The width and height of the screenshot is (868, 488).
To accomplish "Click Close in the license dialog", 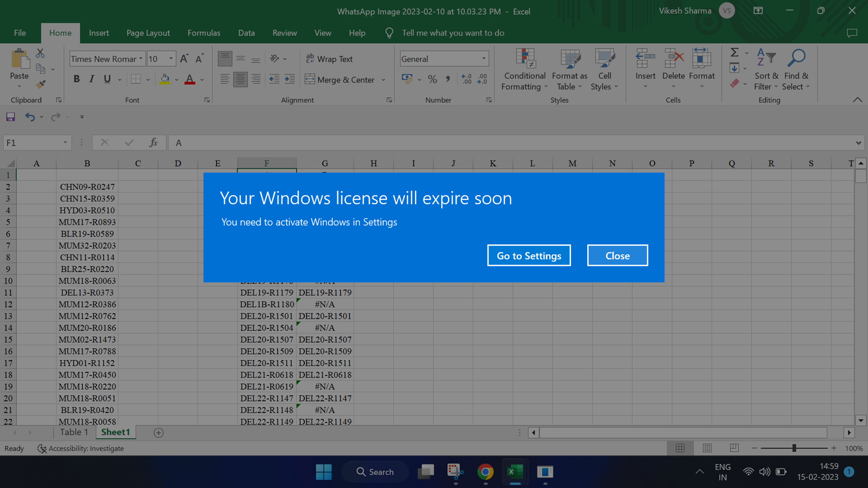I will (618, 256).
